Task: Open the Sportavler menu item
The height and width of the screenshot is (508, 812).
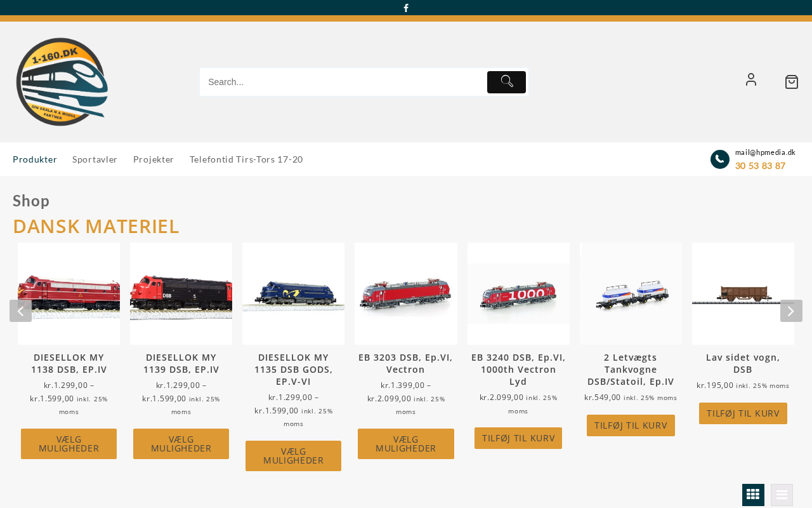Action: click(x=95, y=159)
